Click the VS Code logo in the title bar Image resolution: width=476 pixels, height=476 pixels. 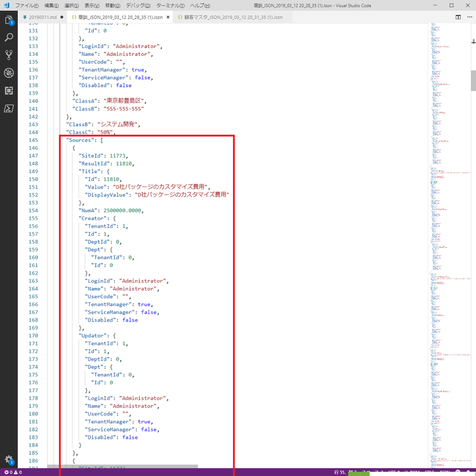click(7, 5)
